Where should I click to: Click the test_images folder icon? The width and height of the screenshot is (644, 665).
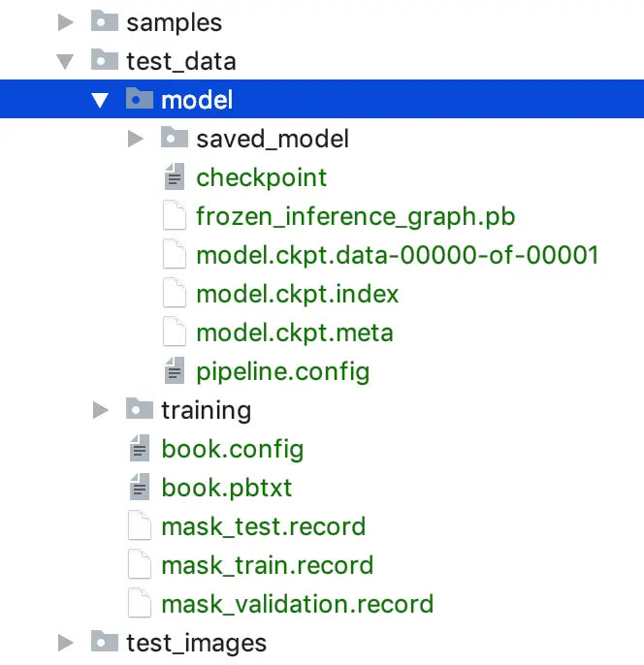105,642
